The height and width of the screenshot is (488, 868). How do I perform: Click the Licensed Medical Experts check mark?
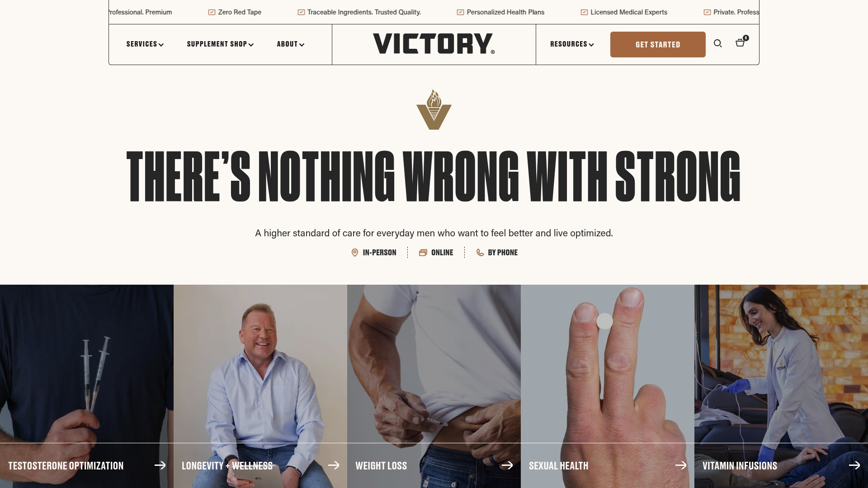coord(584,12)
